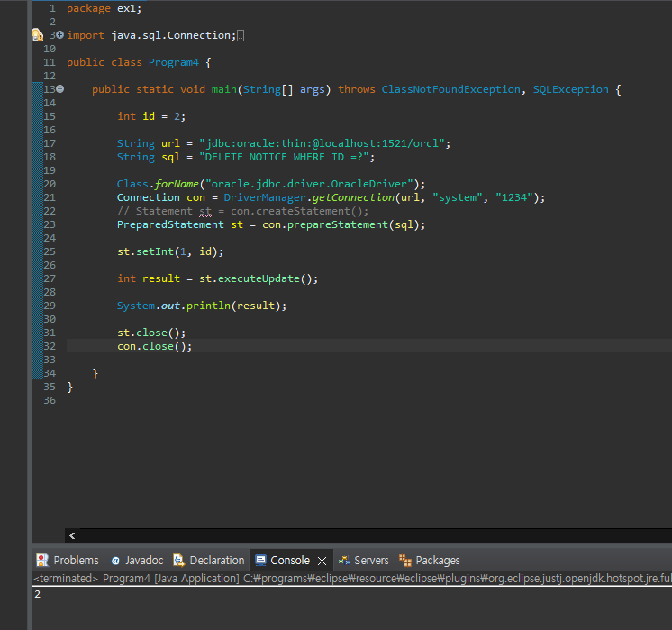This screenshot has width=672, height=630.
Task: Switch to the Problems tab
Action: point(76,560)
